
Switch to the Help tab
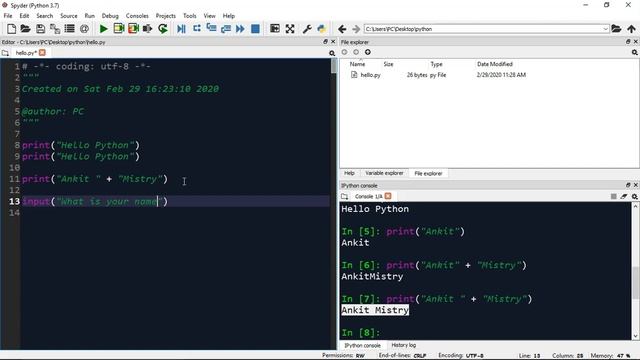(x=349, y=173)
